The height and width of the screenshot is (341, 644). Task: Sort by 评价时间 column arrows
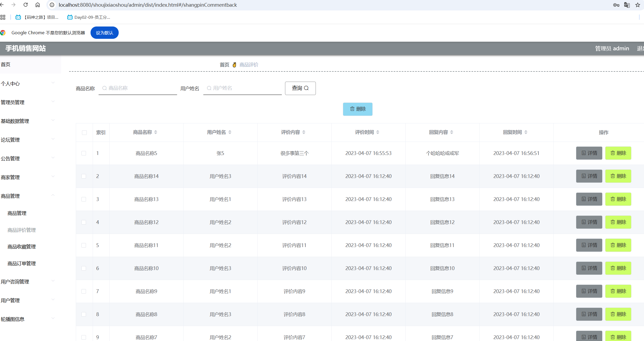[x=377, y=132]
